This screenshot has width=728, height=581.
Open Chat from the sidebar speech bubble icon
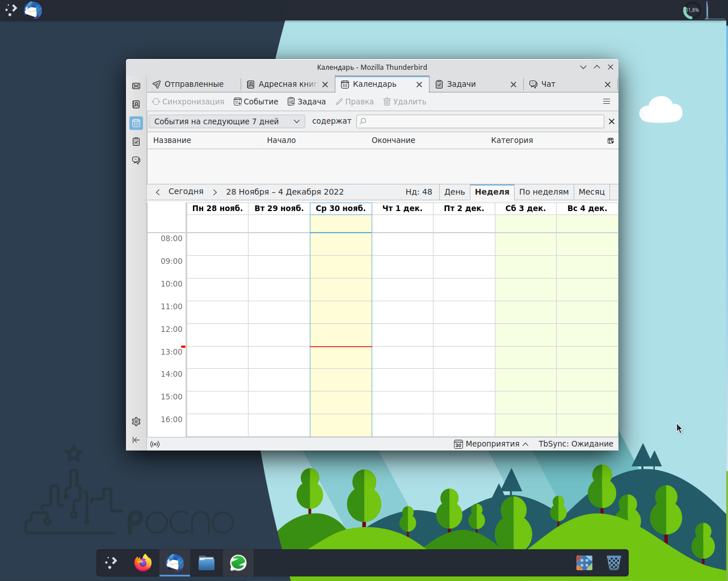[x=136, y=161]
